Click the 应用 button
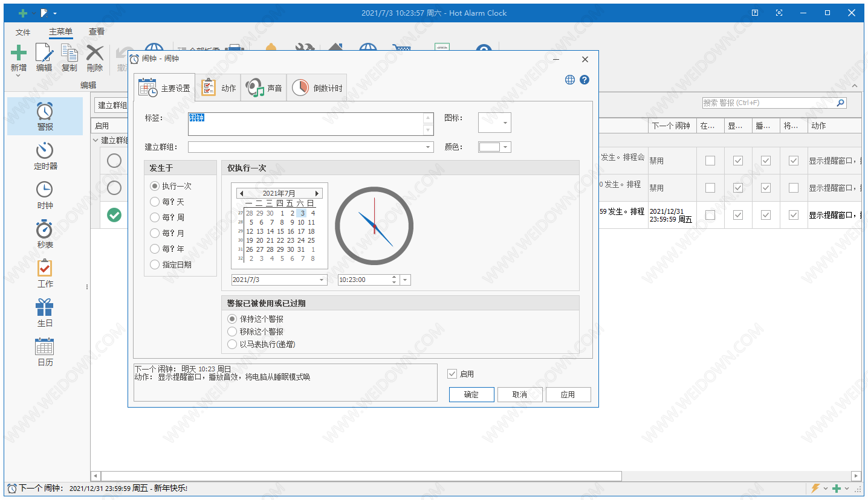This screenshot has height=500, width=868. click(568, 394)
